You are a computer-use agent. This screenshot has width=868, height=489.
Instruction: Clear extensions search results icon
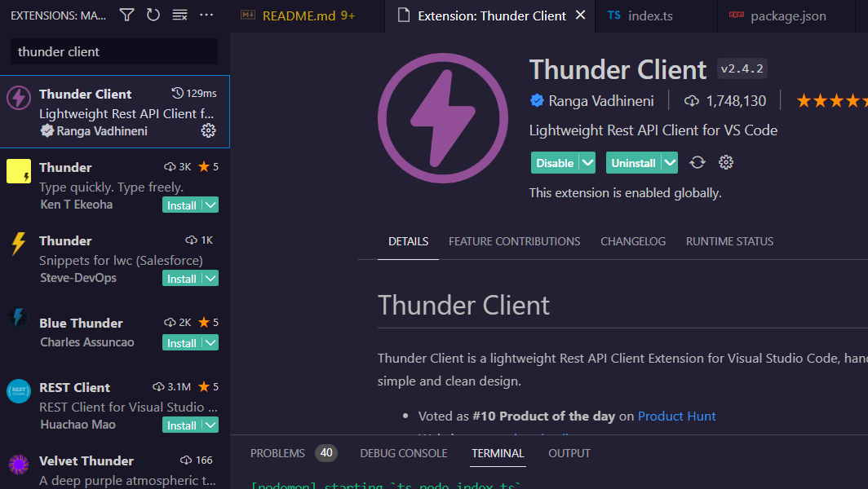(x=180, y=15)
